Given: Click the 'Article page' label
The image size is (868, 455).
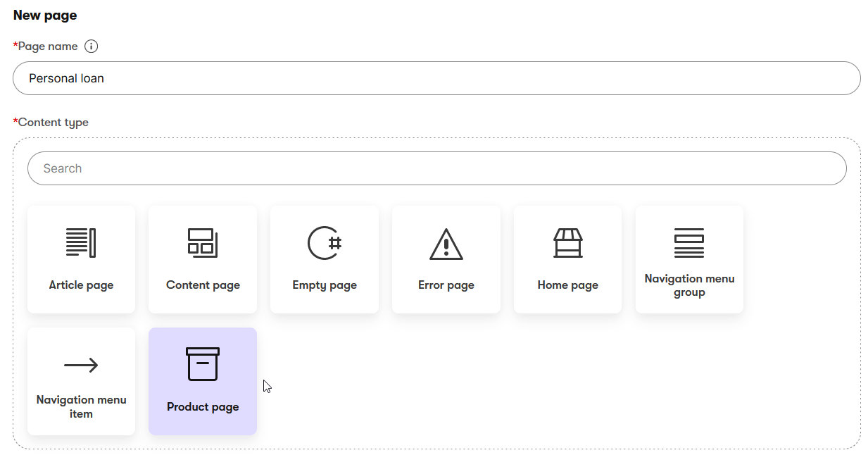Looking at the screenshot, I should (81, 285).
